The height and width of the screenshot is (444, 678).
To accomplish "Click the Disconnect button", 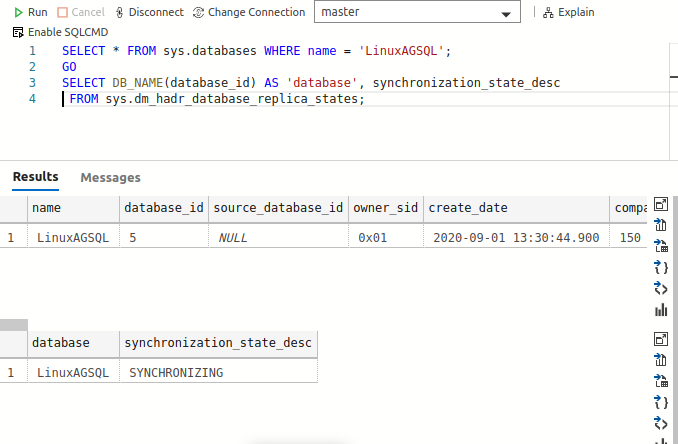I will (x=150, y=12).
